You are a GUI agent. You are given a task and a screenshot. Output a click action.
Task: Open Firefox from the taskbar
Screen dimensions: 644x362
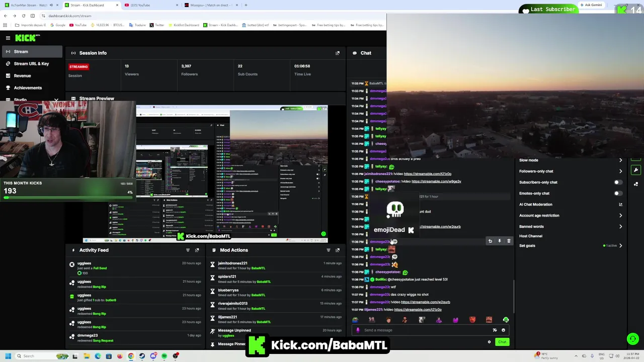click(120, 356)
